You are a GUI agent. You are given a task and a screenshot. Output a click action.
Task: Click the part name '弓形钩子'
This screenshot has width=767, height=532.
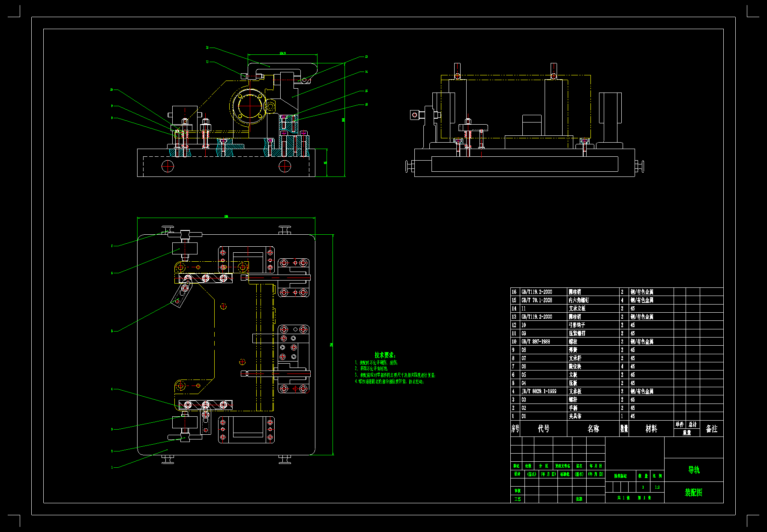pyautogui.click(x=577, y=325)
